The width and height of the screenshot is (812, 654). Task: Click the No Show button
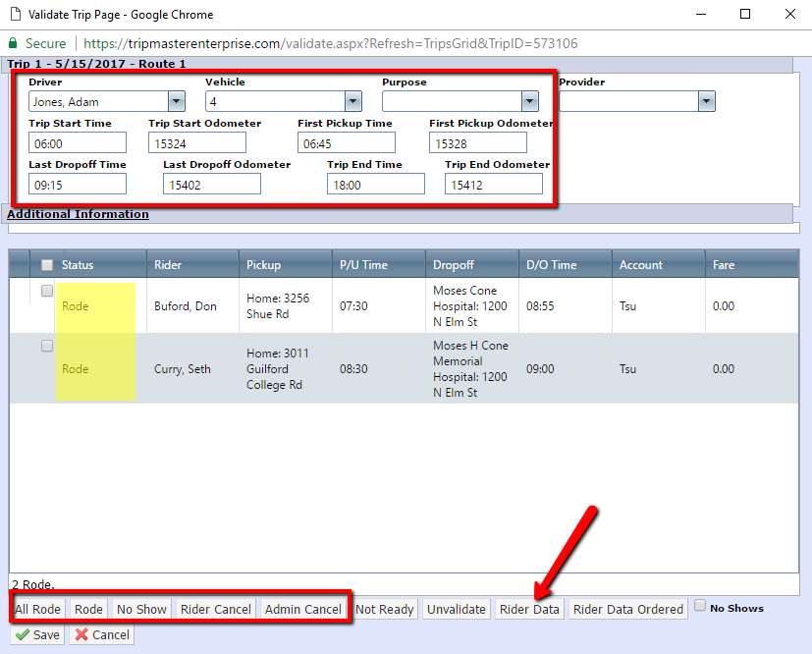point(141,609)
